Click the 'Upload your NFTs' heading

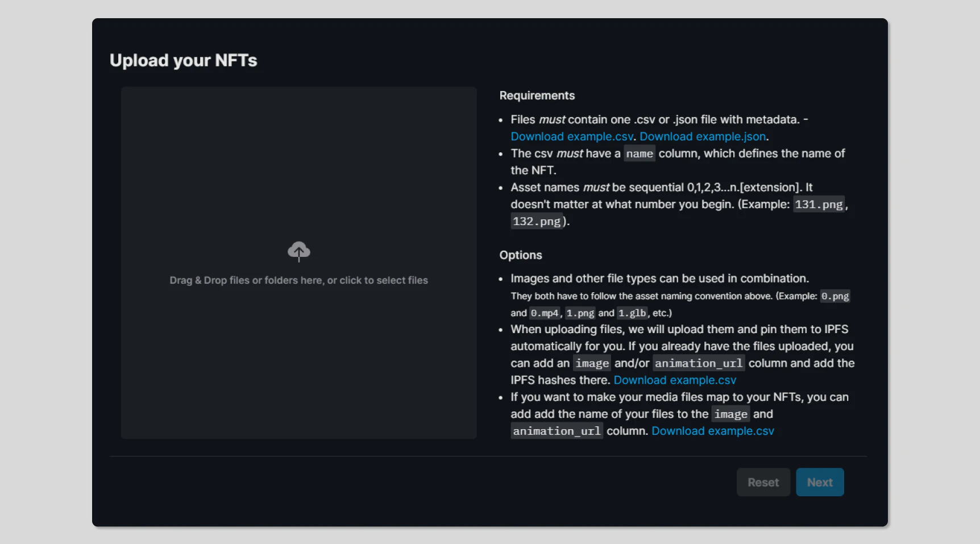click(183, 60)
